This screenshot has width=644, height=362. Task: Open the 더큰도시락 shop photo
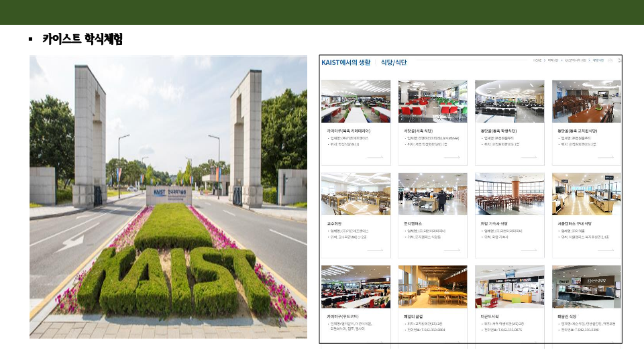509,287
